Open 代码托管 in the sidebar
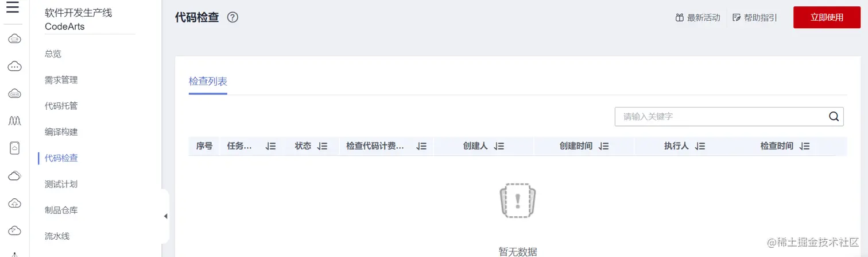The image size is (868, 257). (61, 106)
